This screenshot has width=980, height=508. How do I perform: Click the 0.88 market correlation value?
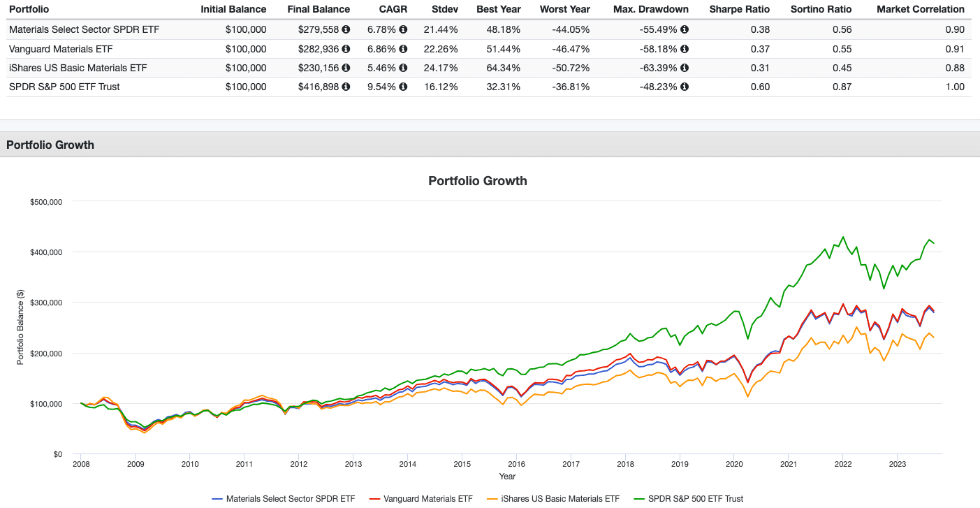tap(954, 68)
